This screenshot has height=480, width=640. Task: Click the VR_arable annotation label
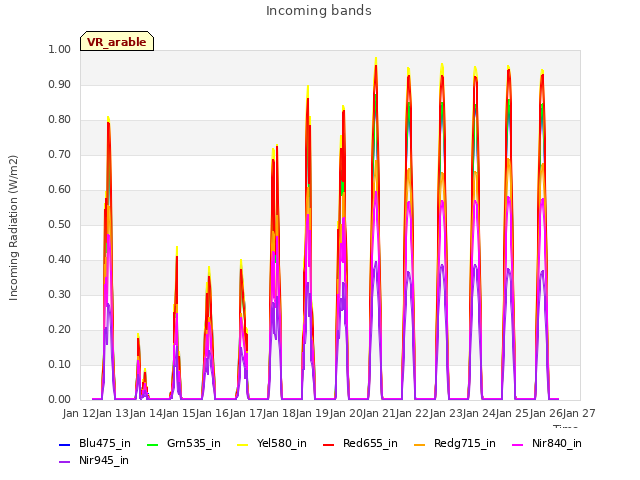point(117,42)
